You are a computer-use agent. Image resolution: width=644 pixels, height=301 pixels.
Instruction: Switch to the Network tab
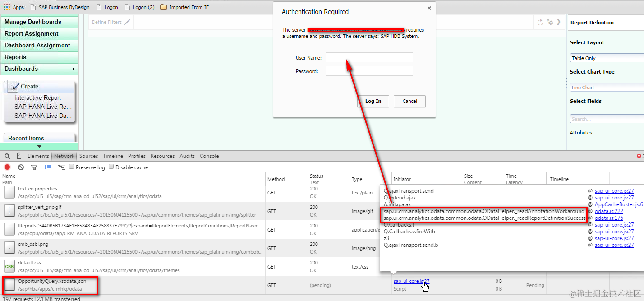(64, 156)
